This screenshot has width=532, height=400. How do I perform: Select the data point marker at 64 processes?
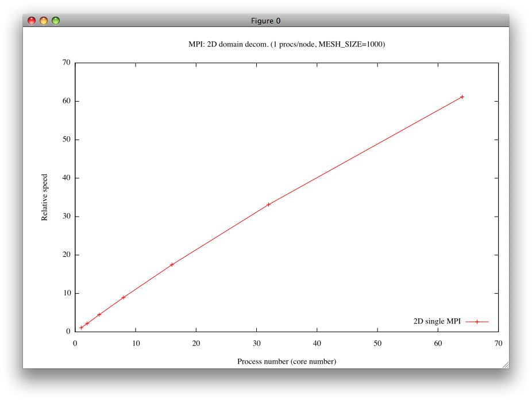coord(462,97)
